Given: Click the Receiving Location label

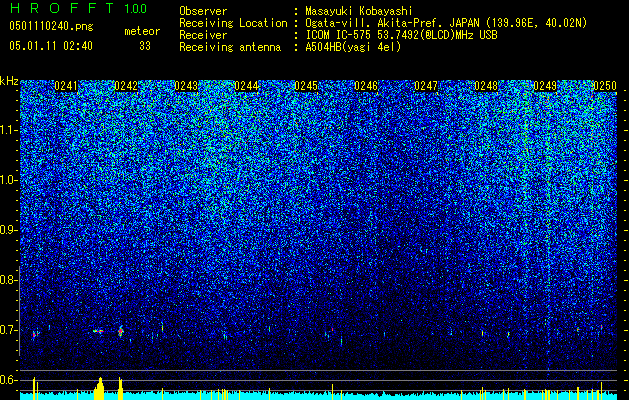Looking at the screenshot, I should tap(233, 23).
